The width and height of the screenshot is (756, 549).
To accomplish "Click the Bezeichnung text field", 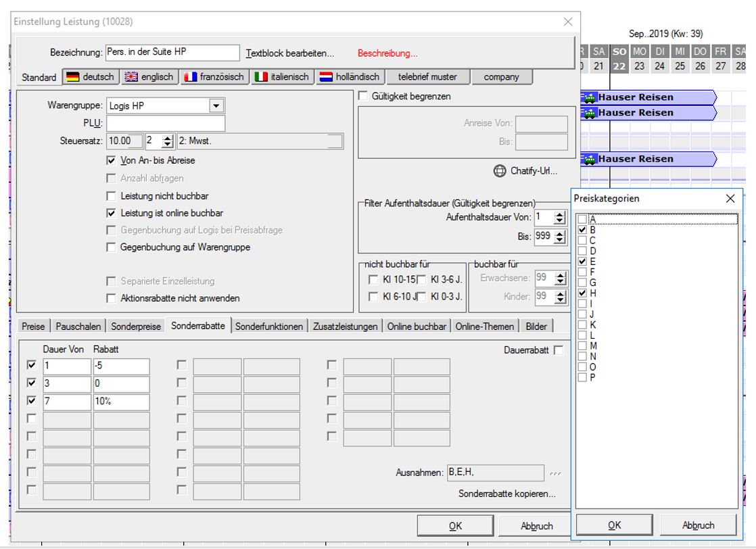I will 172,53.
